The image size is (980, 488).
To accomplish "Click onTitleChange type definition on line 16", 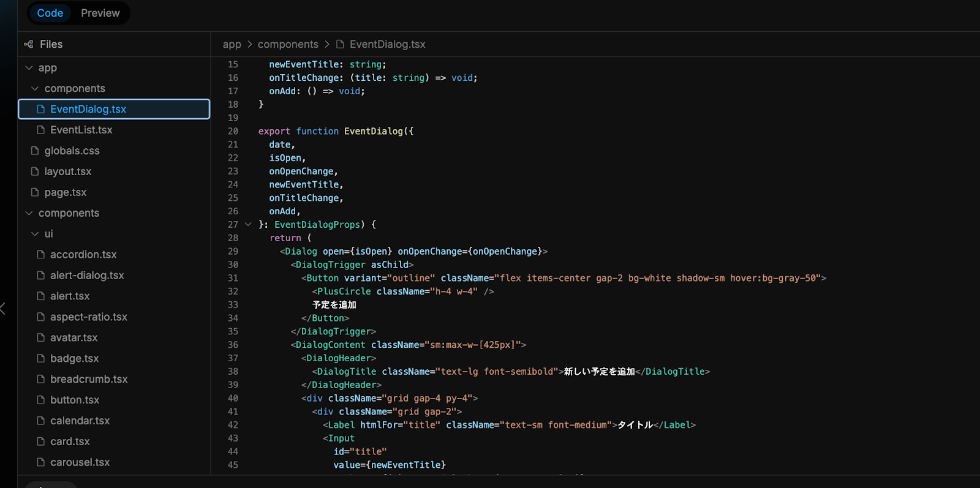I will [373, 78].
